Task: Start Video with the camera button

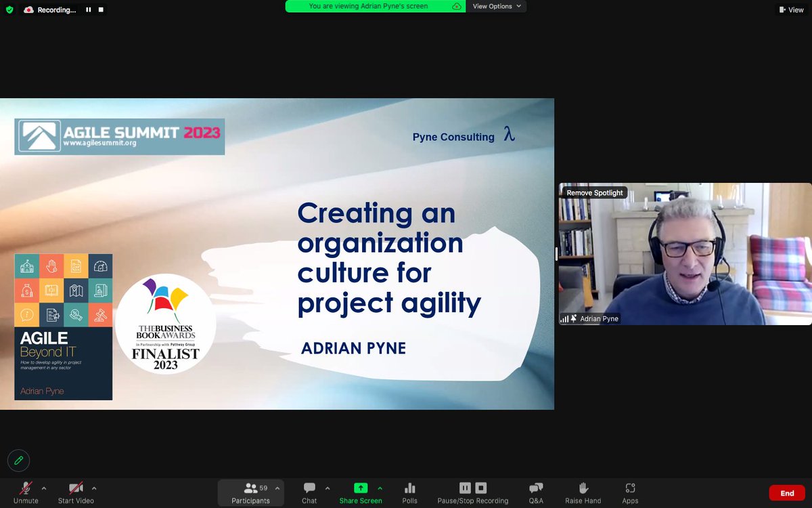Action: pyautogui.click(x=76, y=492)
